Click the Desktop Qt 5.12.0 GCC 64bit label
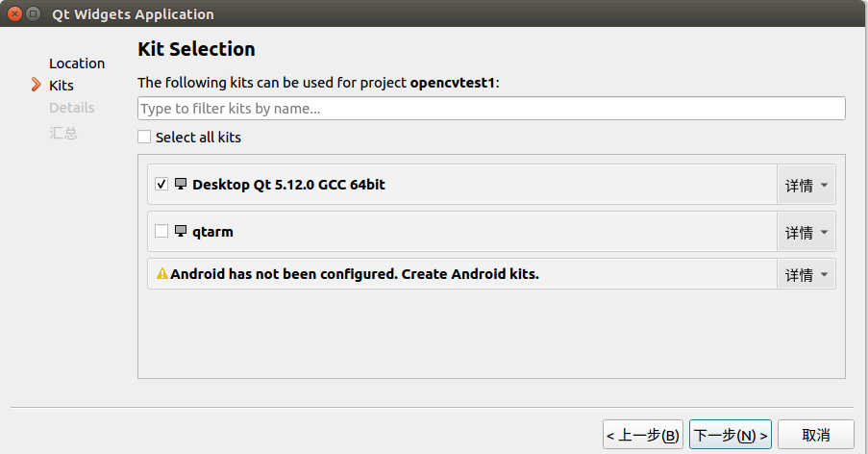The image size is (868, 454). click(x=288, y=185)
